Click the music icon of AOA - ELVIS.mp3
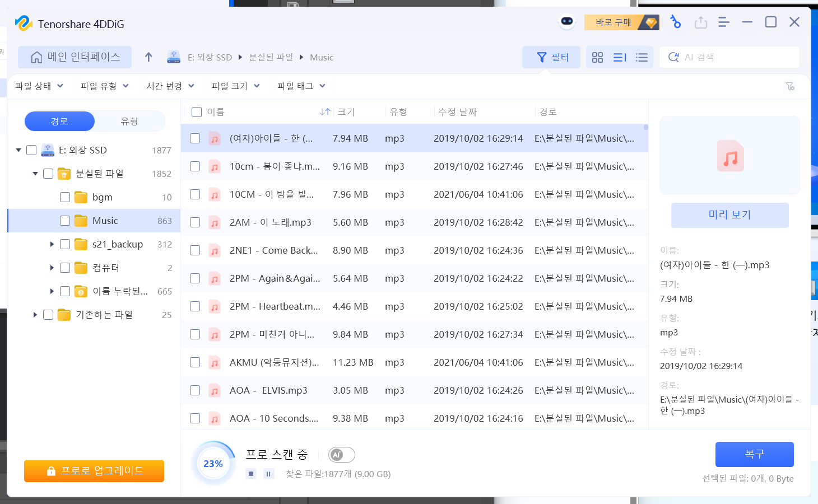The height and width of the screenshot is (504, 818). (x=215, y=390)
